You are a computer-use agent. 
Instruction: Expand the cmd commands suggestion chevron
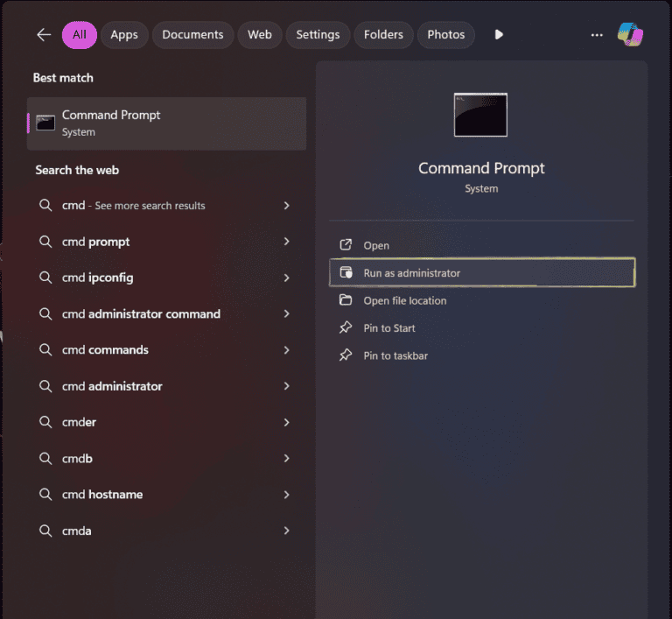click(x=287, y=350)
